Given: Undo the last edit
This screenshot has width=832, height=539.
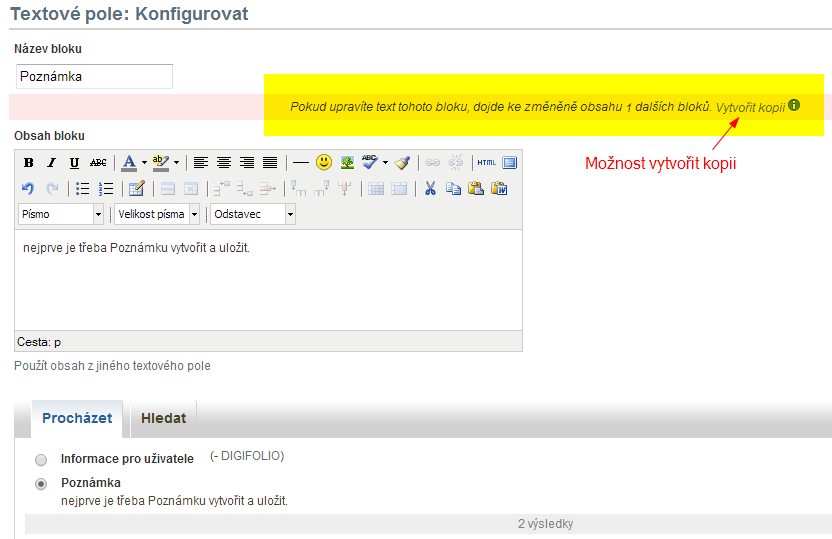Looking at the screenshot, I should tap(28, 188).
